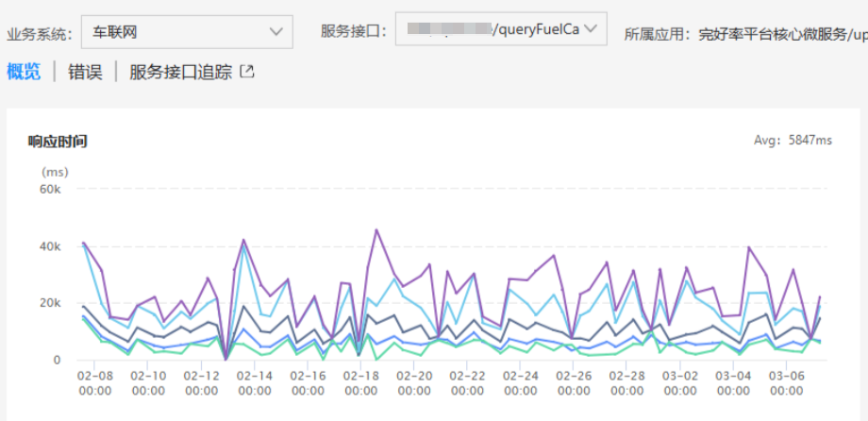Select the 02-08 00:00 x-axis date
This screenshot has height=421, width=868.
pos(94,382)
